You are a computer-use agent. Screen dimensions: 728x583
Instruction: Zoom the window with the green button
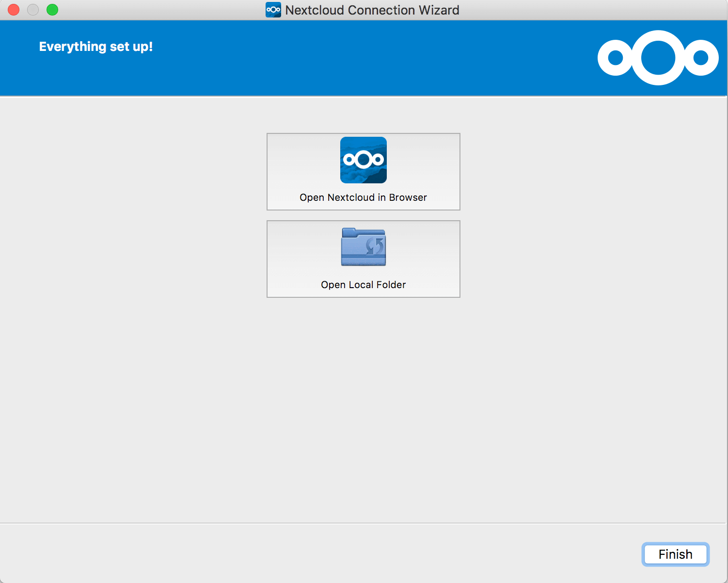(x=52, y=10)
